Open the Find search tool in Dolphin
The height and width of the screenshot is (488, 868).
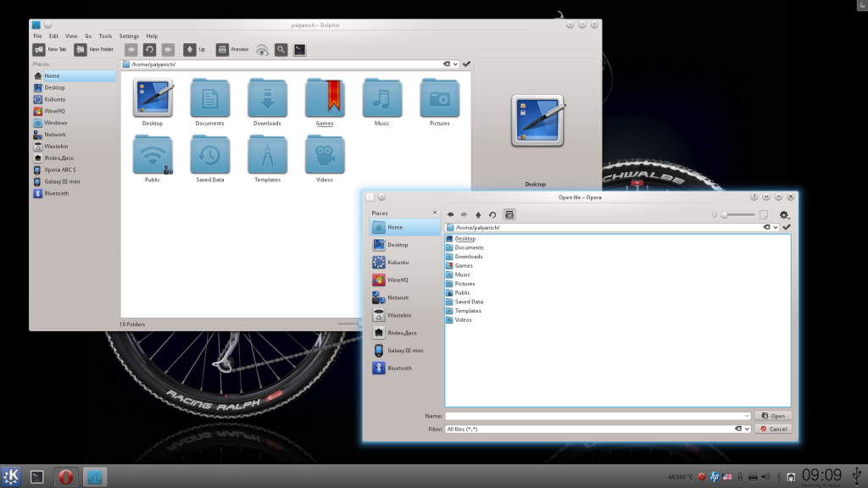point(281,50)
